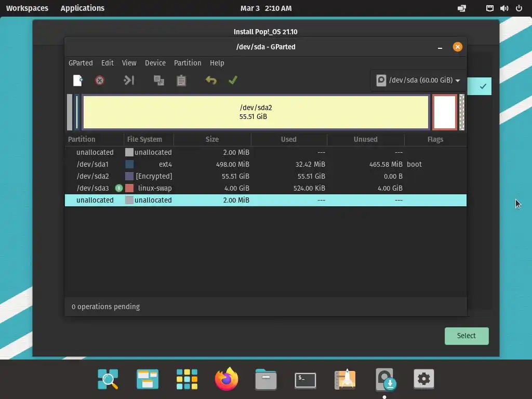Screen dimensions: 532x399
Task: Open Workspaces in top panel
Action: (27, 8)
